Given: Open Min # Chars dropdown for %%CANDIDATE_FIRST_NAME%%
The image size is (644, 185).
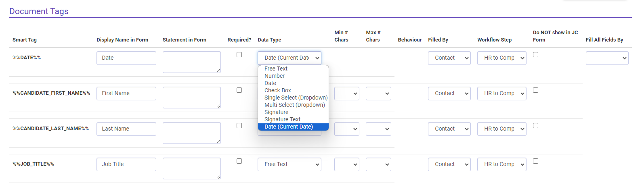Looking at the screenshot, I should [347, 94].
